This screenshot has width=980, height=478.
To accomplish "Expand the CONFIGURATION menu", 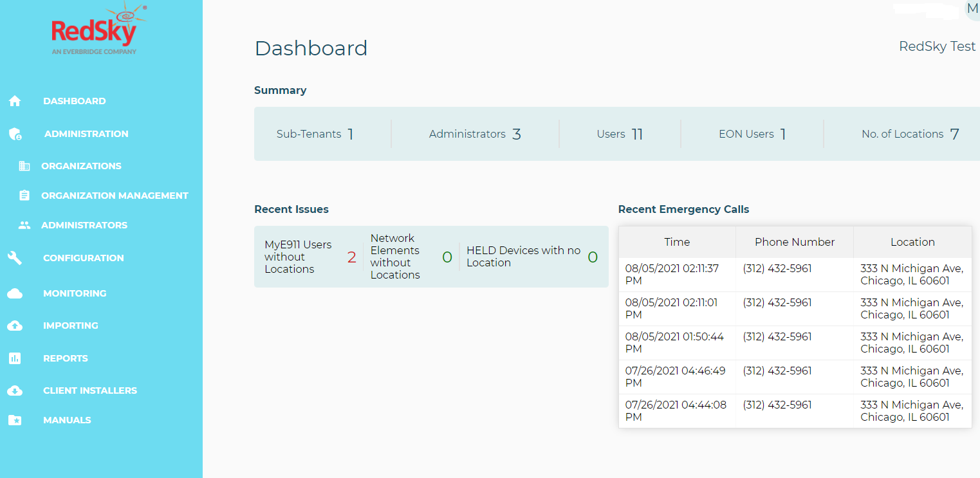I will point(84,258).
